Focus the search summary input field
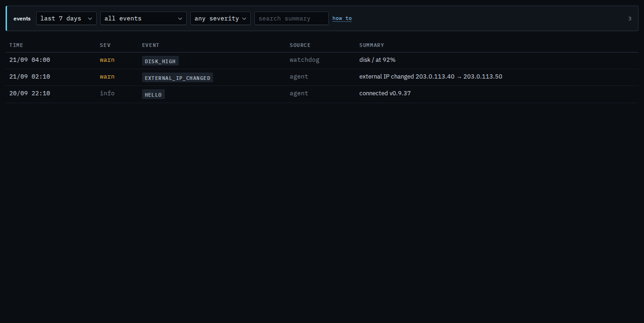Screen dimensions: 644x323 [x=292, y=19]
